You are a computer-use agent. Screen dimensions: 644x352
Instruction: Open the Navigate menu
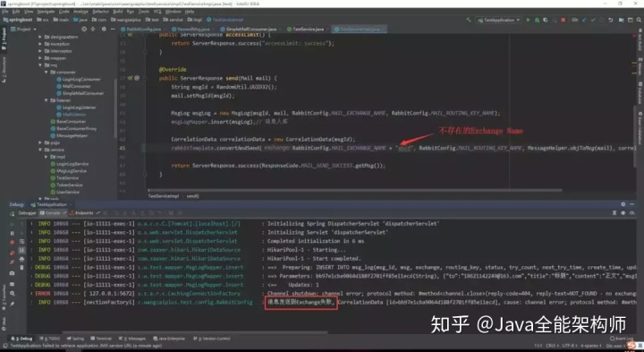point(46,12)
